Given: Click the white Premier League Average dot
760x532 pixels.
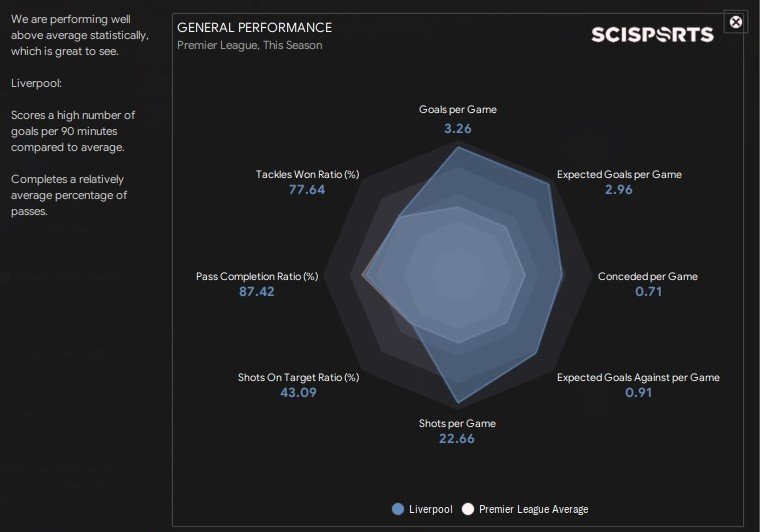Looking at the screenshot, I should click(467, 509).
